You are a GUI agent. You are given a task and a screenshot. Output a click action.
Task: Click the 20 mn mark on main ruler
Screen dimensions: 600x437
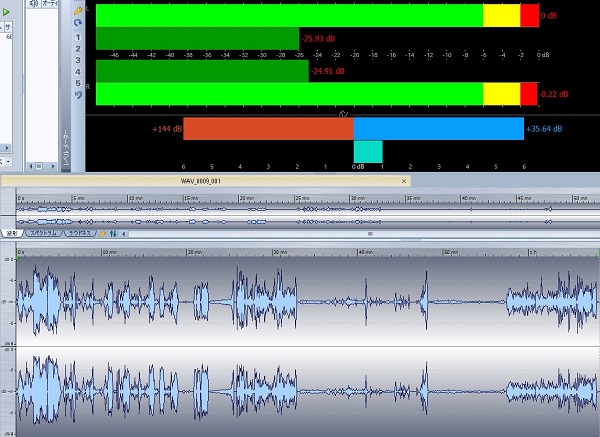coord(194,252)
